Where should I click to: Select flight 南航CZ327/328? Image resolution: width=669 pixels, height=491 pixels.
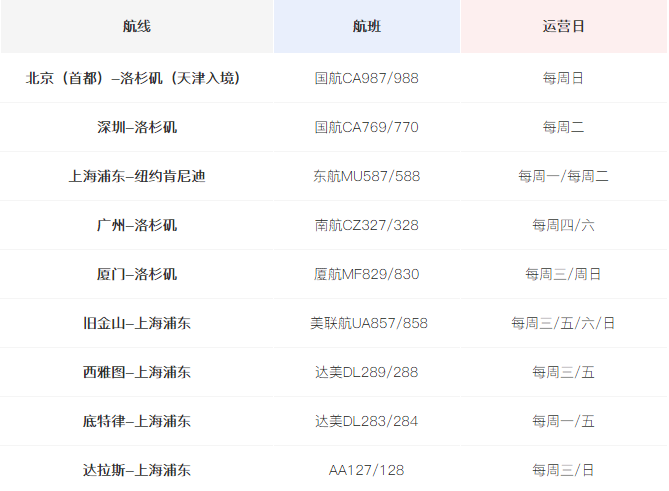[366, 225]
